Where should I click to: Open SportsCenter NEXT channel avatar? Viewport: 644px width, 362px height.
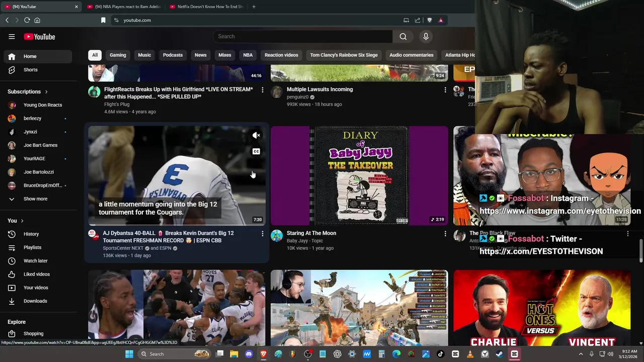(x=93, y=234)
